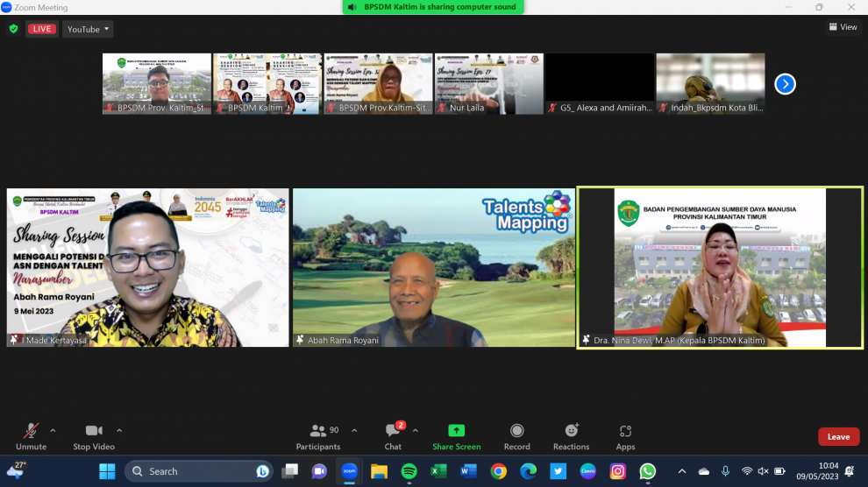This screenshot has width=868, height=487.
Task: Expand the Participants options caret
Action: [x=354, y=430]
